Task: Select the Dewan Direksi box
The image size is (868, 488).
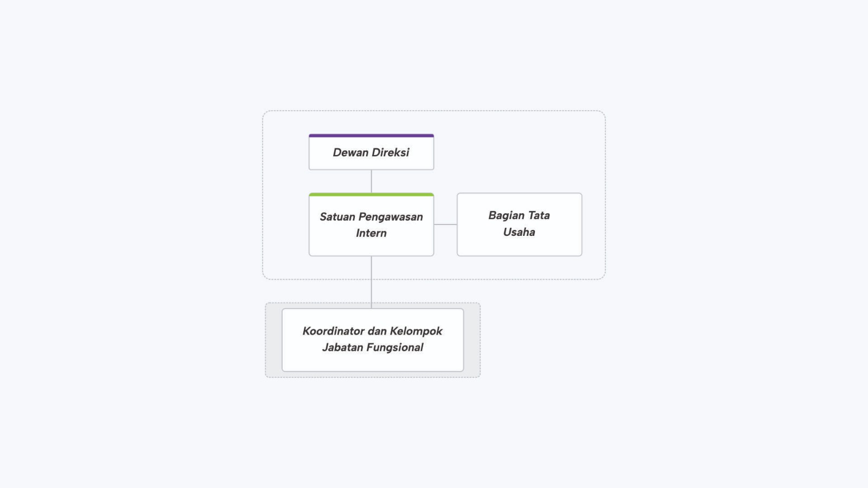Action: (x=371, y=152)
